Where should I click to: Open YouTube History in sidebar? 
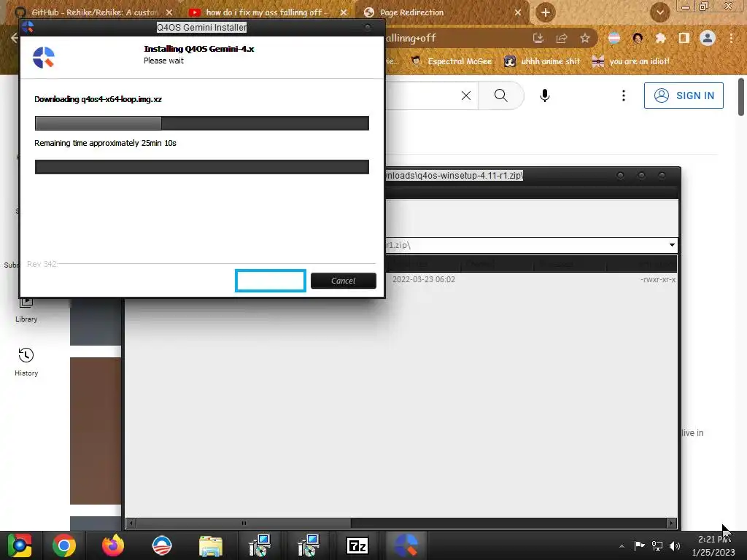(26, 362)
